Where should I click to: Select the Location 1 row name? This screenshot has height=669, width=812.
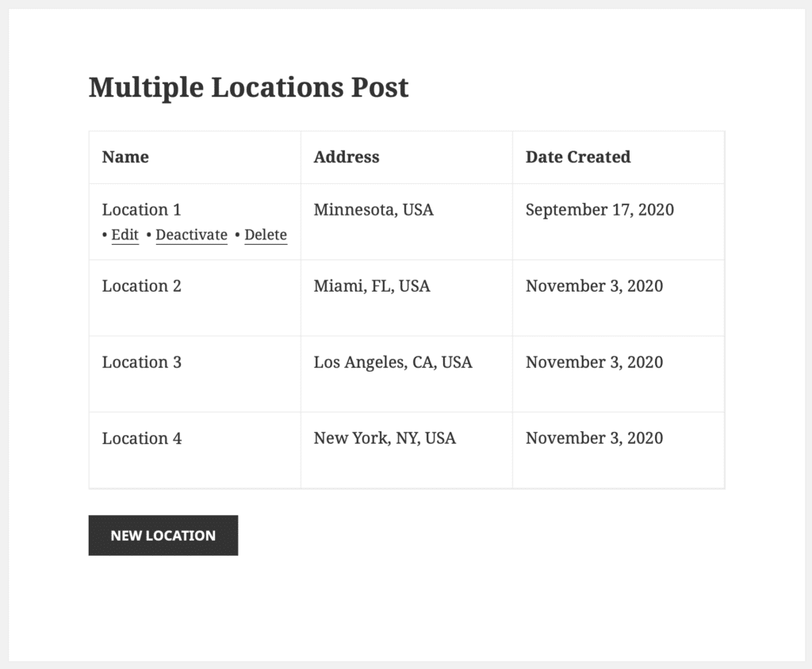[x=141, y=210]
